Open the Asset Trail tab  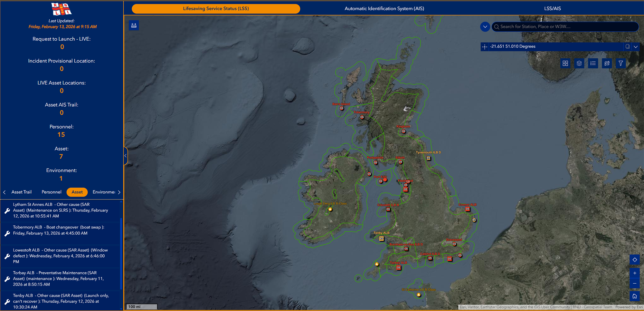pyautogui.click(x=22, y=192)
